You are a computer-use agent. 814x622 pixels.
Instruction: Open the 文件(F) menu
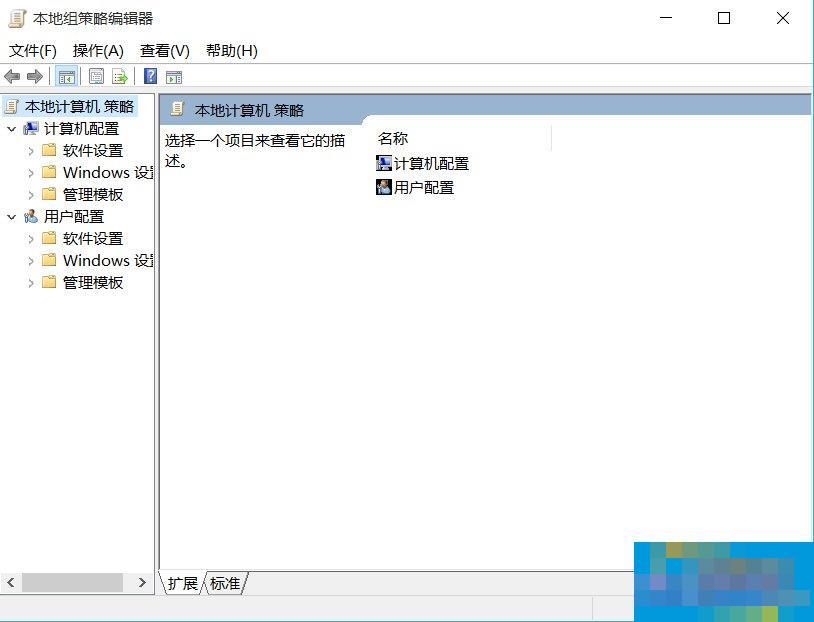33,51
